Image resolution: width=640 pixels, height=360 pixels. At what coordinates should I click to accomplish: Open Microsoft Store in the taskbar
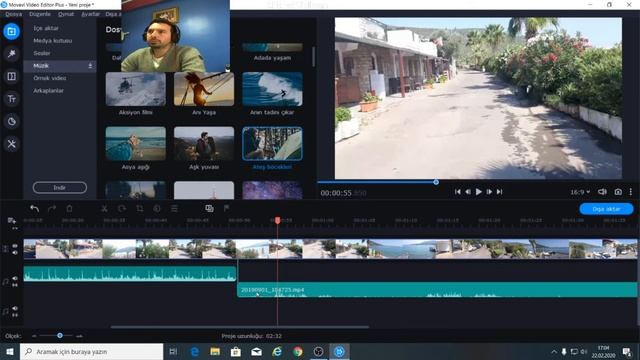point(236,351)
